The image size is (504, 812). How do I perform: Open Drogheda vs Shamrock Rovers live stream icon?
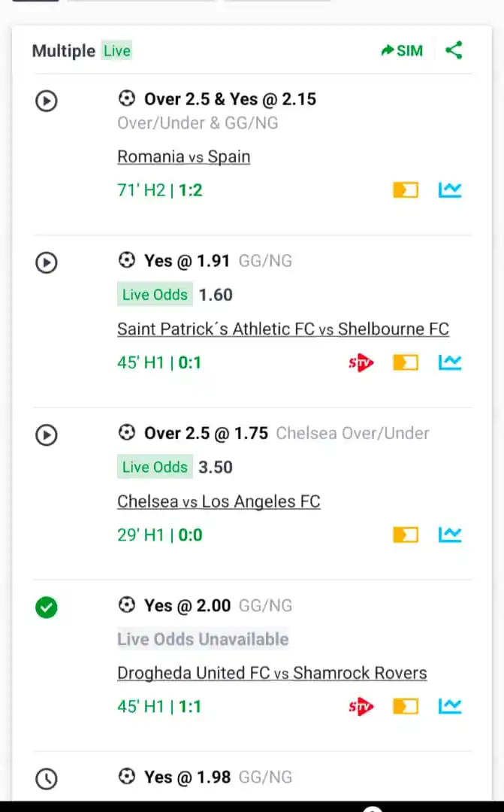[361, 707]
